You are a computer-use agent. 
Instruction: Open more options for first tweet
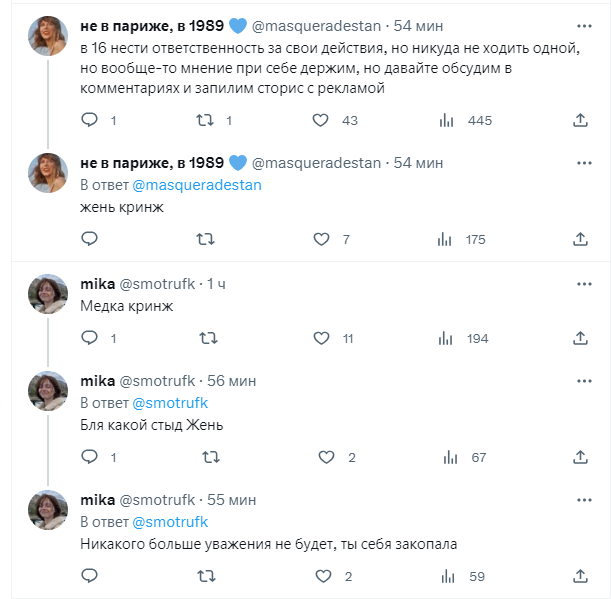[583, 24]
